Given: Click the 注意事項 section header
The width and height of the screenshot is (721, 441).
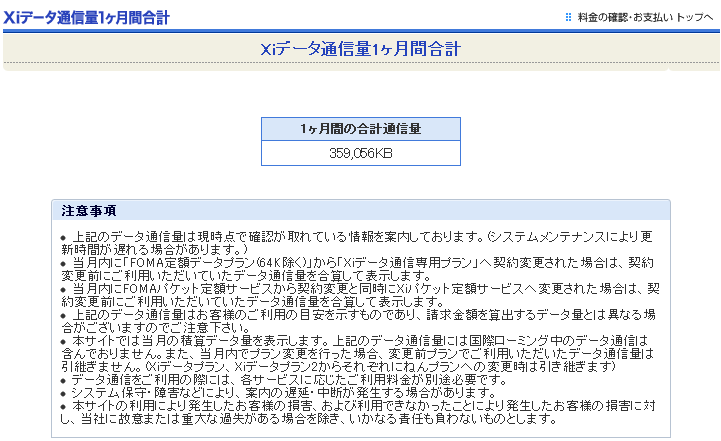Looking at the screenshot, I should [x=361, y=211].
